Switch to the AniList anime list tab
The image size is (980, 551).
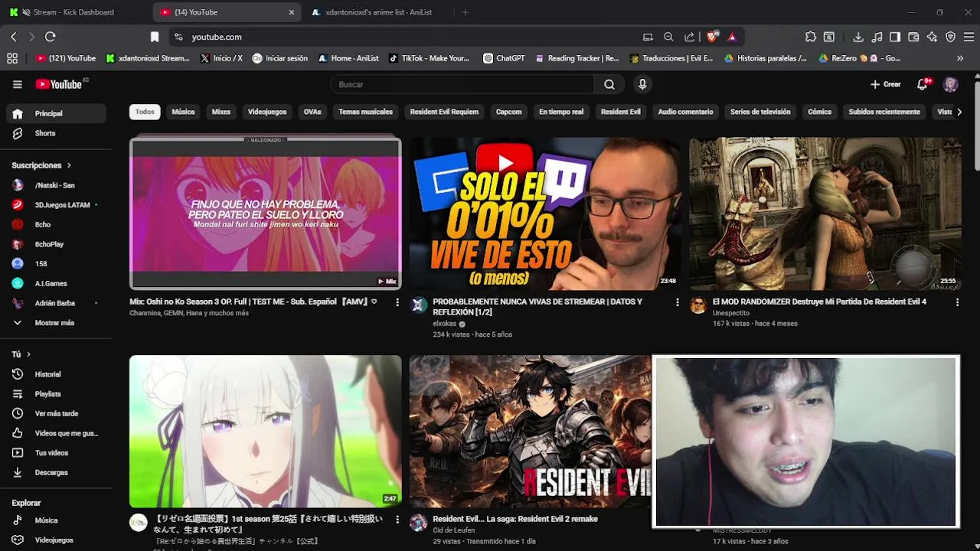click(x=376, y=12)
